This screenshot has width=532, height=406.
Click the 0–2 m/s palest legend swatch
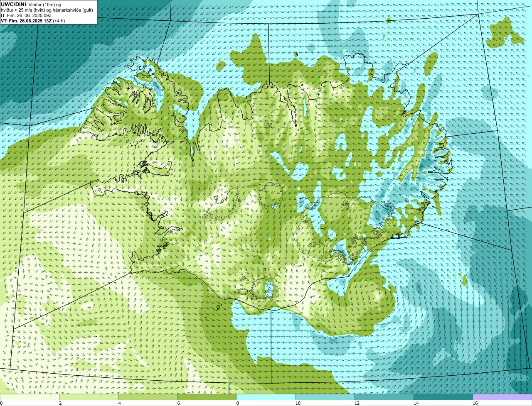pyautogui.click(x=30, y=397)
